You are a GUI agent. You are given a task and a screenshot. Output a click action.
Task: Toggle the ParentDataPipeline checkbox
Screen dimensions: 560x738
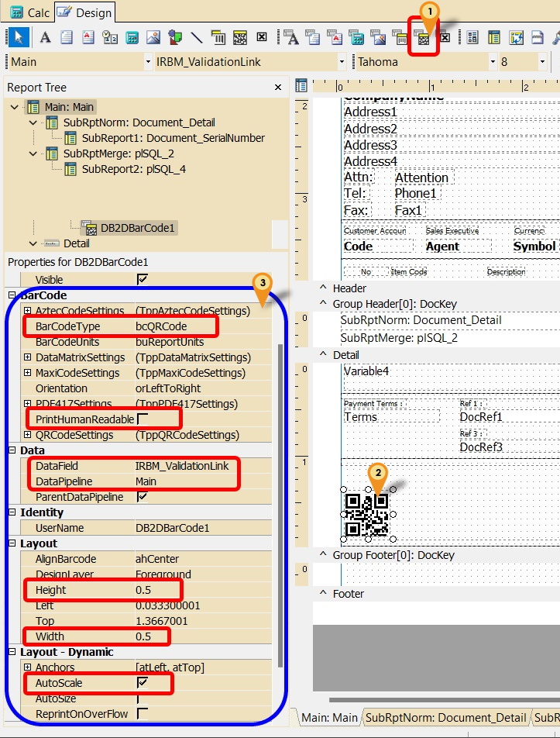(x=143, y=497)
